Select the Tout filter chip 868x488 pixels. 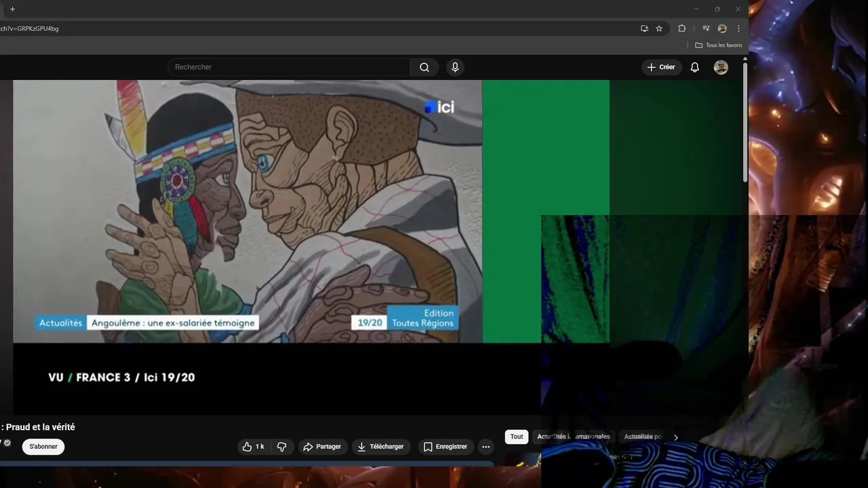pos(517,436)
